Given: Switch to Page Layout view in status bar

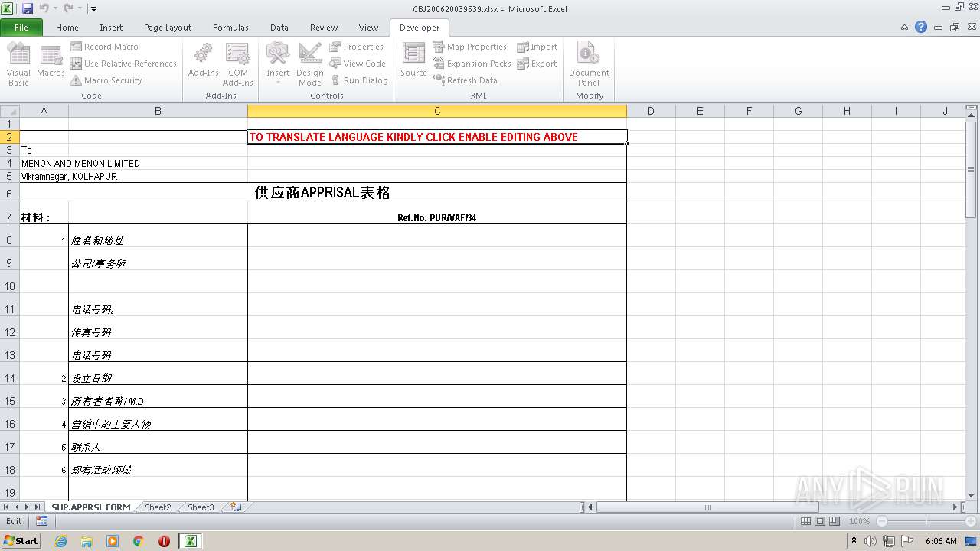Looking at the screenshot, I should pos(819,521).
